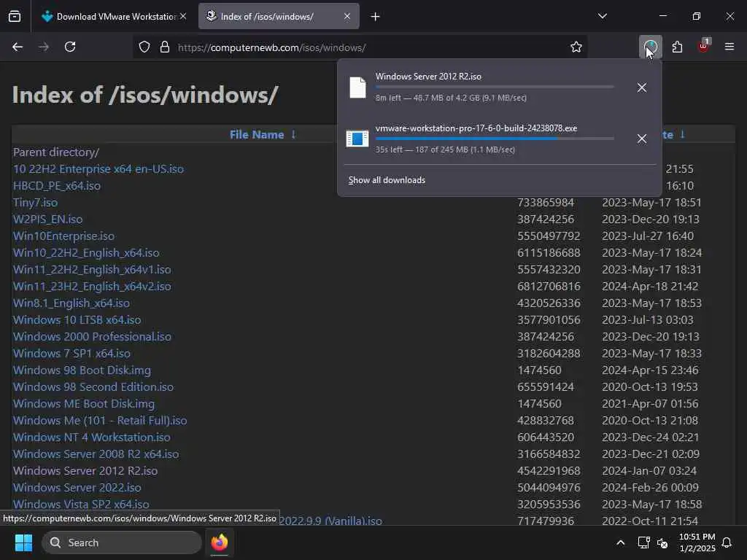Bookmark this page with the star

(x=576, y=47)
